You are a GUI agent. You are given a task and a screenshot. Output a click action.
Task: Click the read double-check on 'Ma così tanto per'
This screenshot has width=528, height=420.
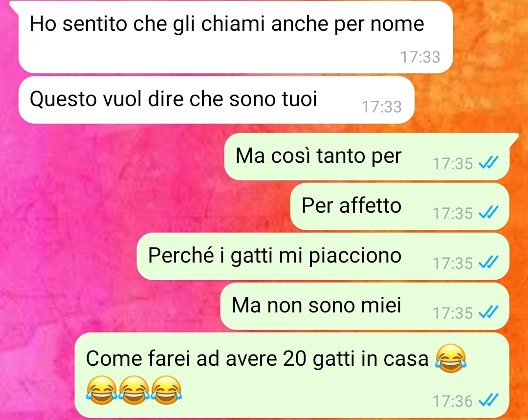coord(488,163)
